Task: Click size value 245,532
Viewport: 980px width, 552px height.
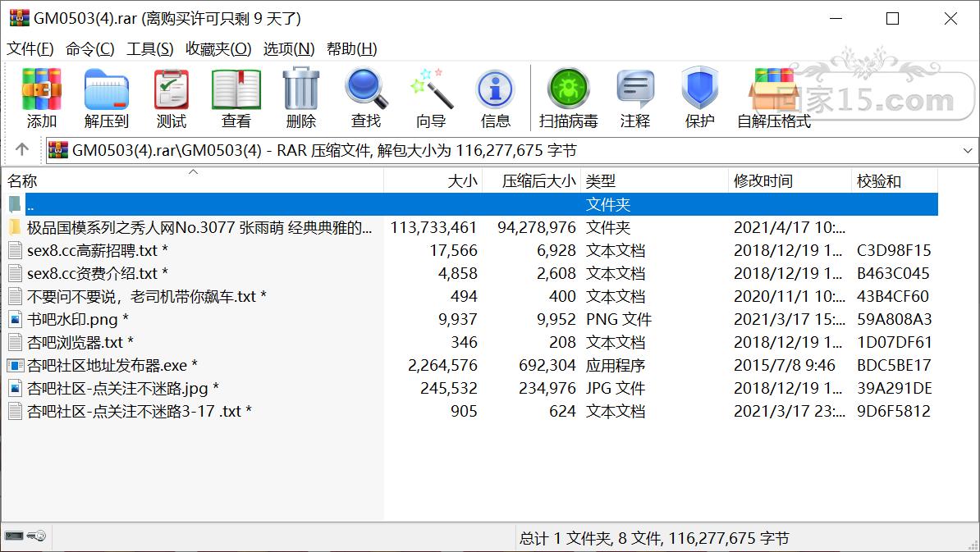Action: (x=448, y=389)
